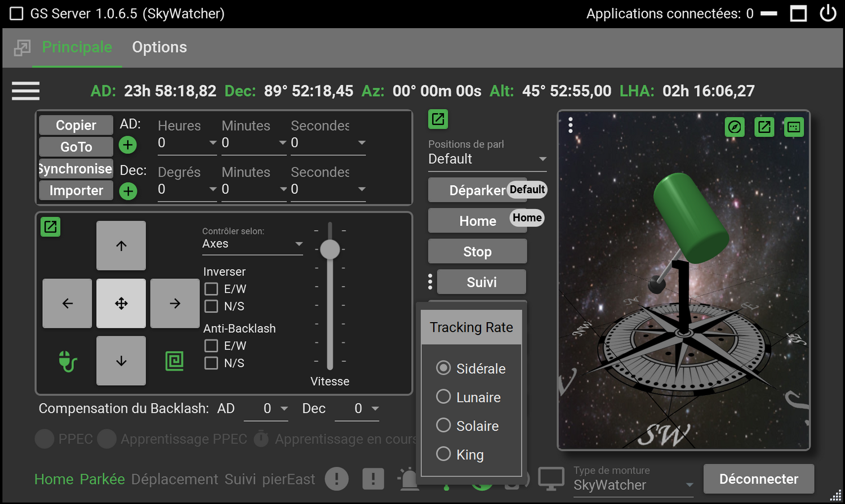Open AD Secondes dropdown

(x=328, y=143)
